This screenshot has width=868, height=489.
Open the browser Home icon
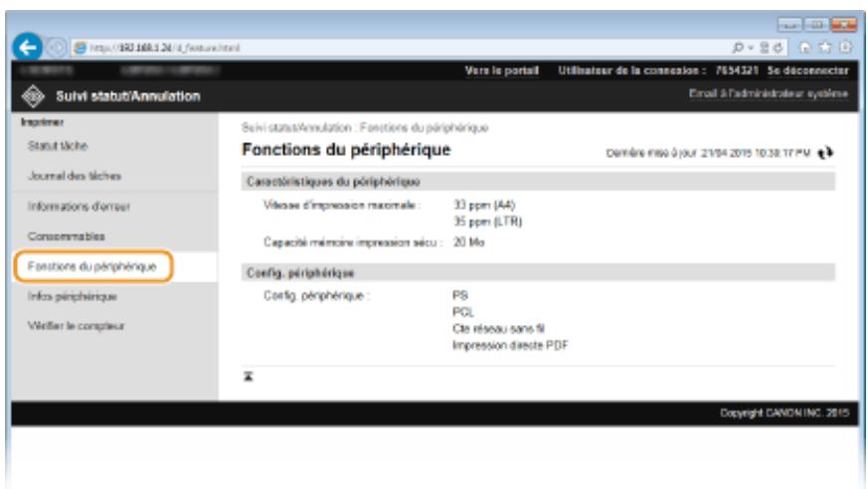click(805, 48)
